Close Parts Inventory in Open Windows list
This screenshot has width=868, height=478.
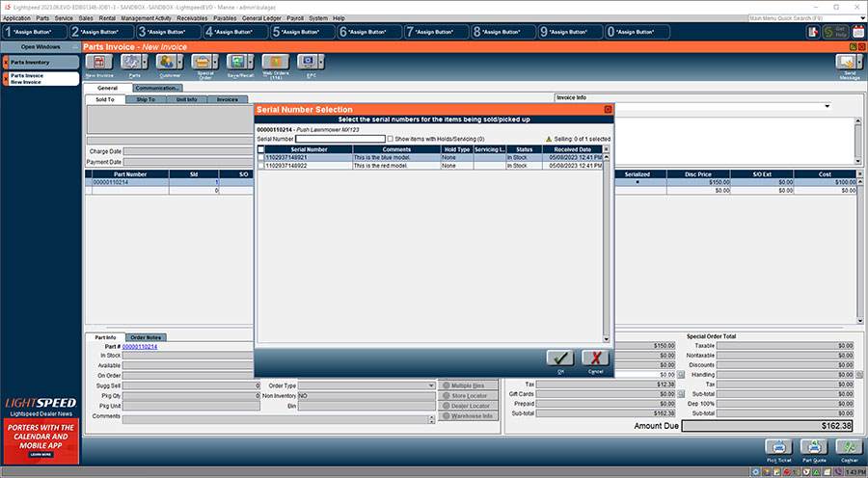[6, 63]
